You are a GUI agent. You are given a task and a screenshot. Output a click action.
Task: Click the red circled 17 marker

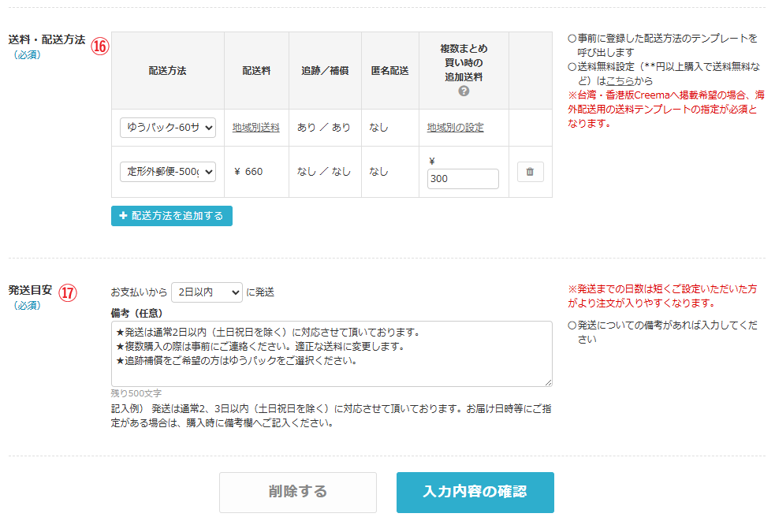tap(69, 292)
